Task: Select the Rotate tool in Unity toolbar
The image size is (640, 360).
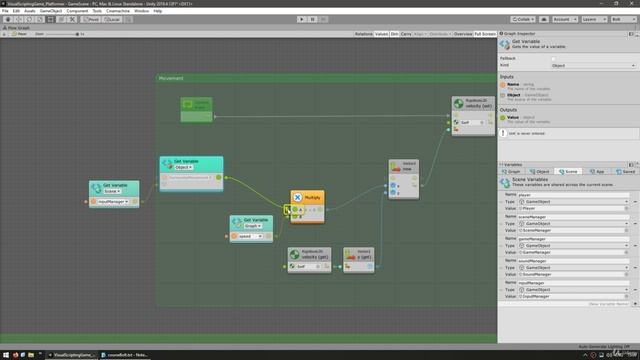Action: (29, 19)
